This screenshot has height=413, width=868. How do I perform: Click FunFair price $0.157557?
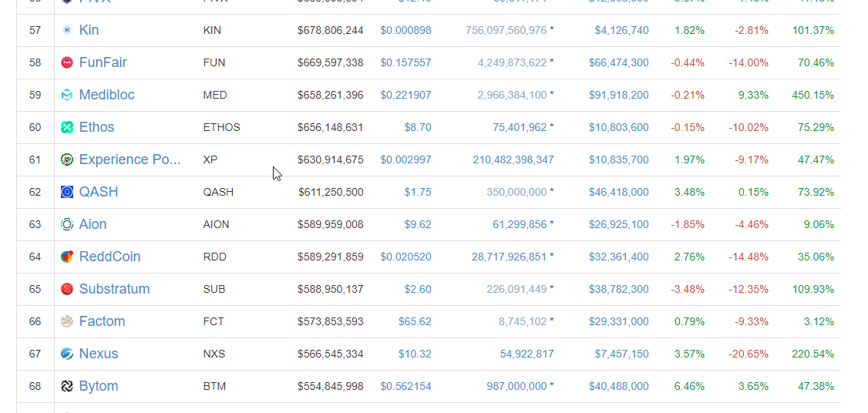[405, 63]
